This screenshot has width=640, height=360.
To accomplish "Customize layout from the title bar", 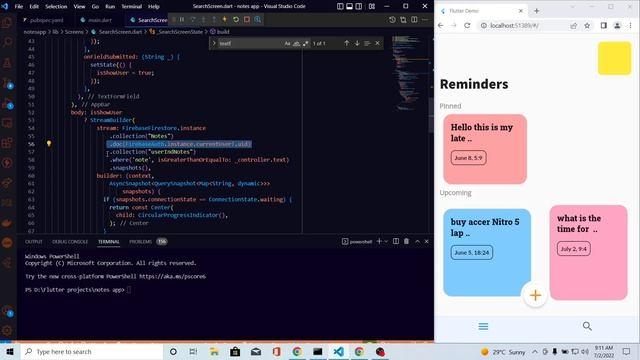I will [x=372, y=6].
